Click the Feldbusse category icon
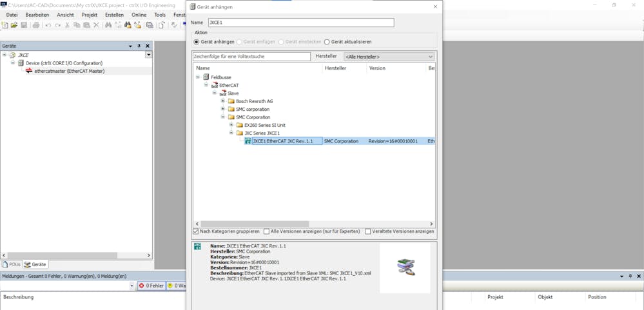The image size is (644, 310). [x=206, y=77]
